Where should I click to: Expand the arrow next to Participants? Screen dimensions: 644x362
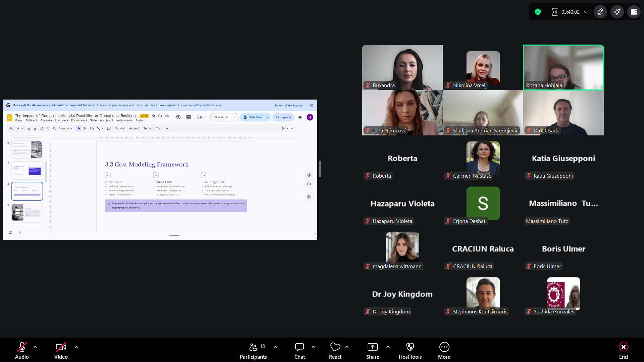pos(275,347)
